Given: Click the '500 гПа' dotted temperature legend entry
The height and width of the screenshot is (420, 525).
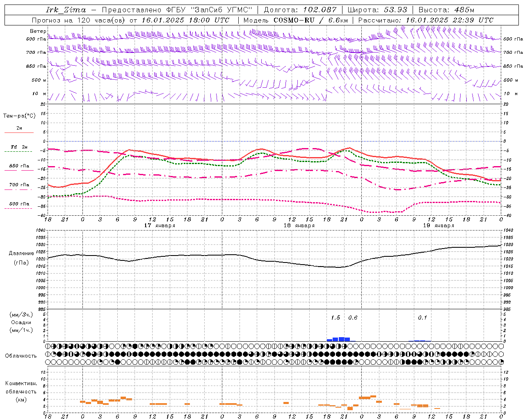Looking at the screenshot, I should [x=19, y=205].
